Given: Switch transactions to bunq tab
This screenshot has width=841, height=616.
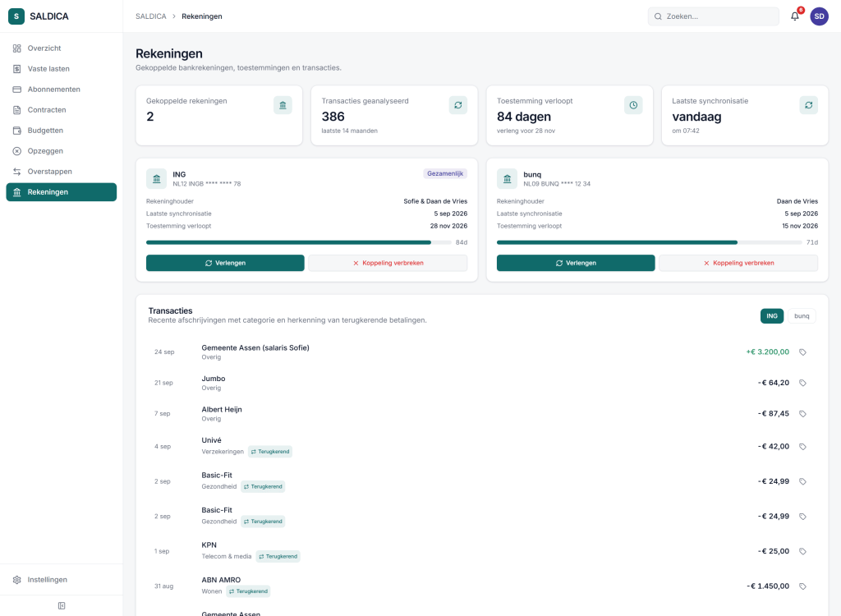Looking at the screenshot, I should (x=802, y=316).
